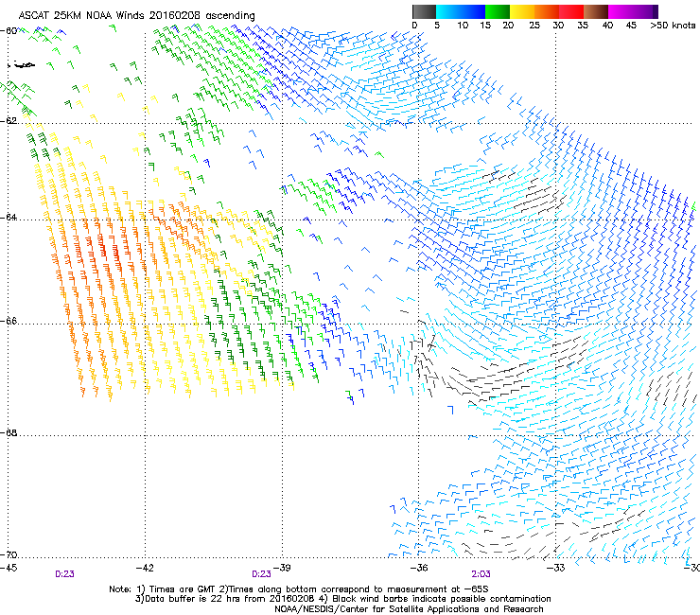Select the -60 latitude label
Image resolution: width=700 pixels, height=615 pixels.
[9, 31]
